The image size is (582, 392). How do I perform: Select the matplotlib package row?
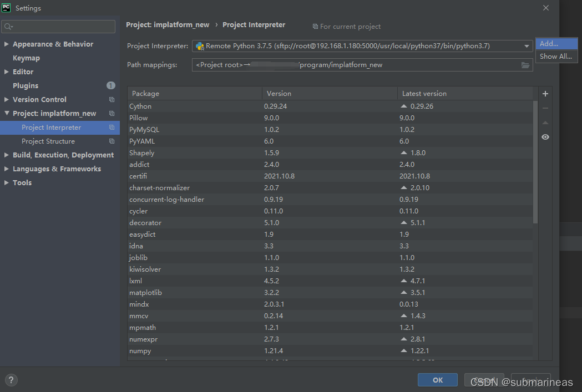(330, 293)
